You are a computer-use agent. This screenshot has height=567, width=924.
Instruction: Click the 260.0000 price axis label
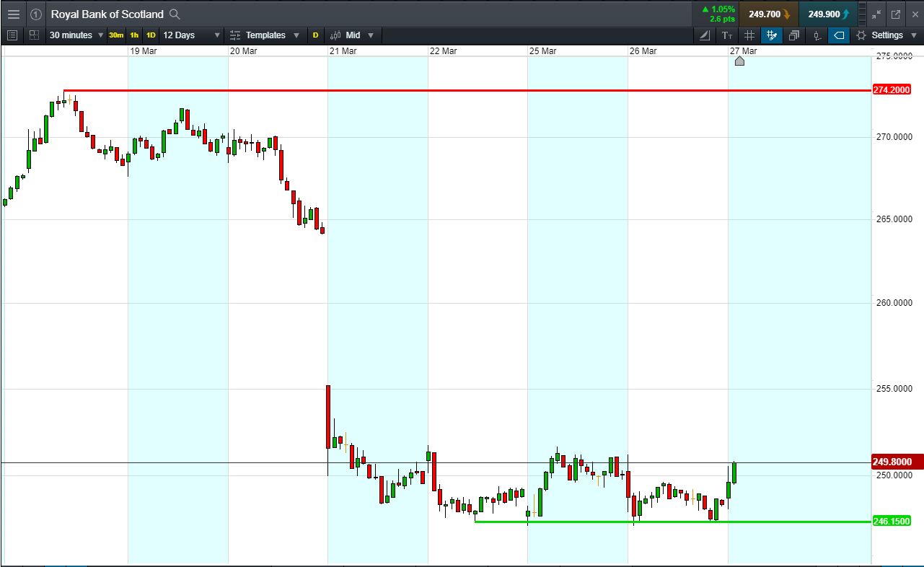(894, 303)
